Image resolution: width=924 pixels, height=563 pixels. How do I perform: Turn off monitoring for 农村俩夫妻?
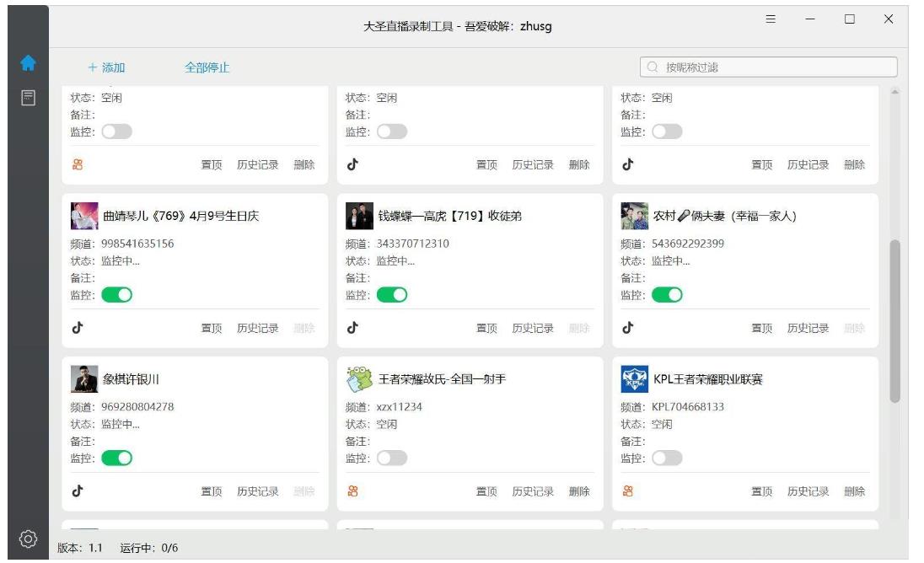pyautogui.click(x=667, y=295)
